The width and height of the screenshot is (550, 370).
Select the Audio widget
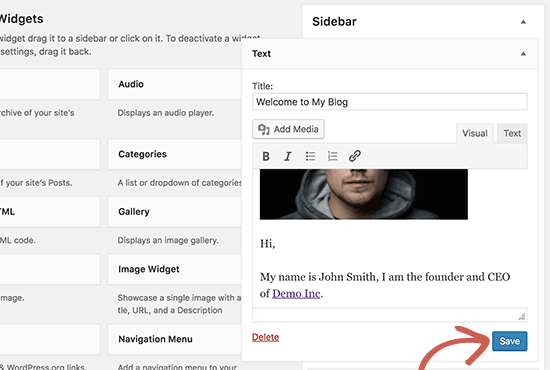point(174,84)
